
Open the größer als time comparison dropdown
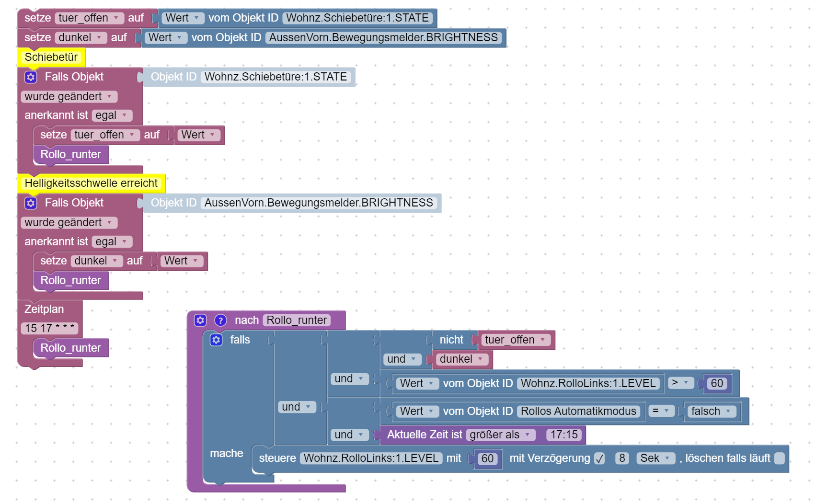[500, 435]
